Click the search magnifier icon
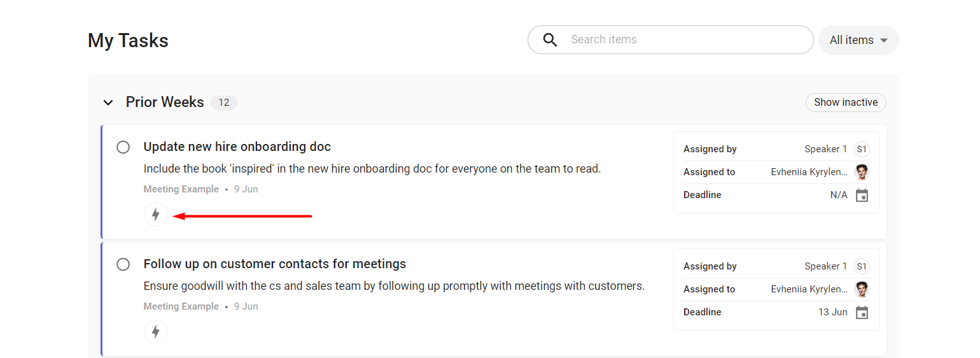The height and width of the screenshot is (358, 980). [550, 39]
